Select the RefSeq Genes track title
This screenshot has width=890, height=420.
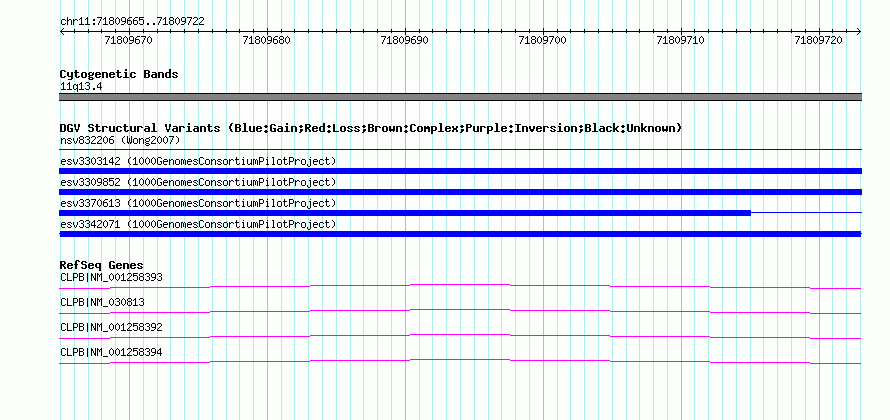(x=102, y=265)
